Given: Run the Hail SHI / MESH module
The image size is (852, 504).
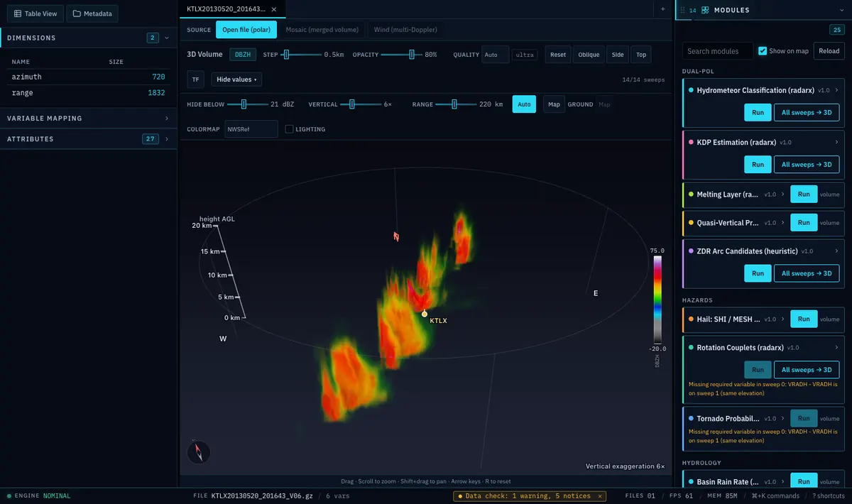Looking at the screenshot, I should tap(804, 319).
